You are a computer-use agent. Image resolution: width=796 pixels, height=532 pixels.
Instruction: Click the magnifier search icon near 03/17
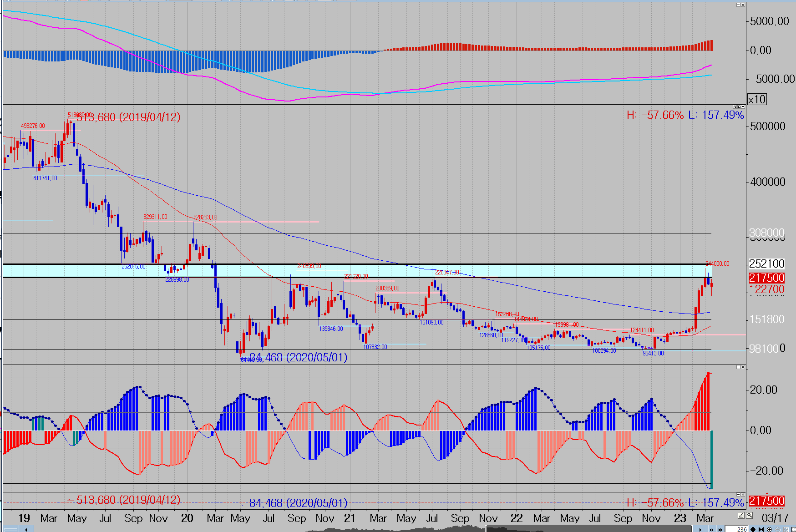coord(749,515)
